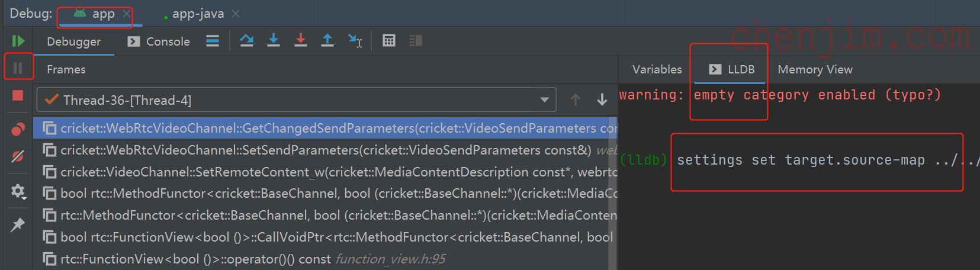Pin the debug tab
Image resolution: width=980 pixels, height=270 pixels.
pyautogui.click(x=18, y=224)
